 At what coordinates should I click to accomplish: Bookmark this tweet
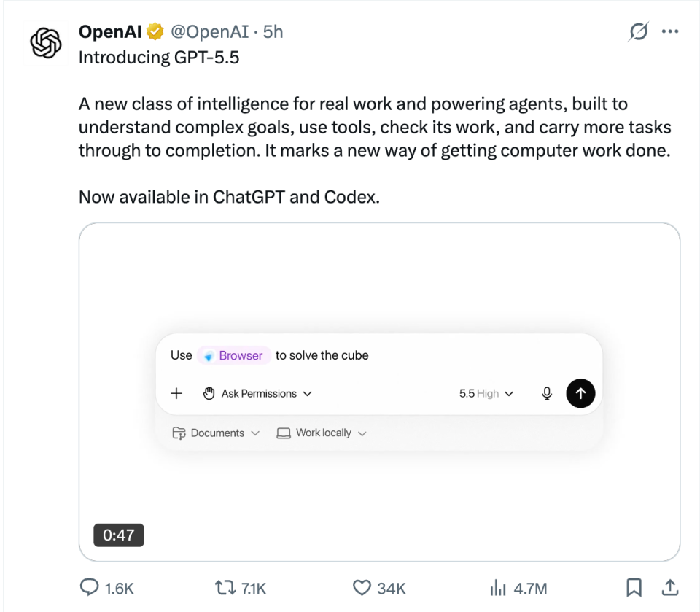click(634, 587)
